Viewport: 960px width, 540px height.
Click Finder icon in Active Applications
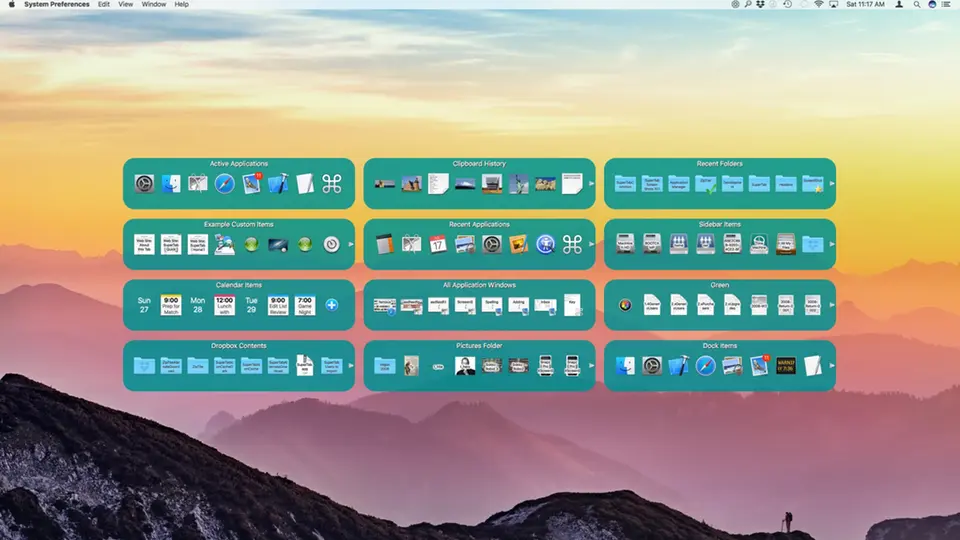pyautogui.click(x=171, y=184)
